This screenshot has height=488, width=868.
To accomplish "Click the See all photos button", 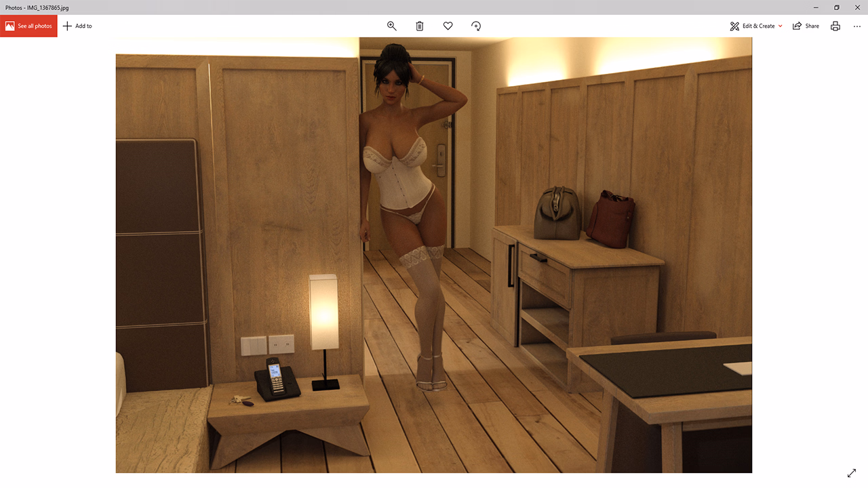I will click(28, 26).
